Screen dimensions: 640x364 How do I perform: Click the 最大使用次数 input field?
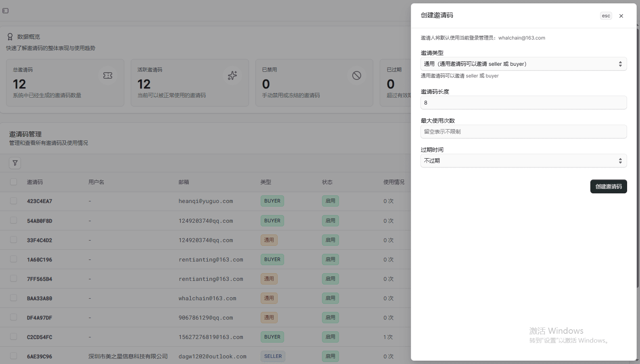point(523,132)
